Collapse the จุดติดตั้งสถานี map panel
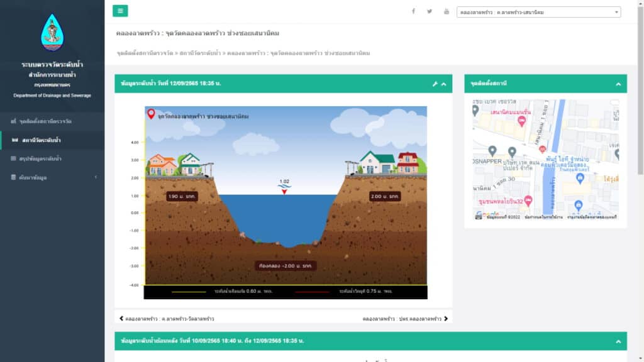This screenshot has height=362, width=644. [618, 84]
